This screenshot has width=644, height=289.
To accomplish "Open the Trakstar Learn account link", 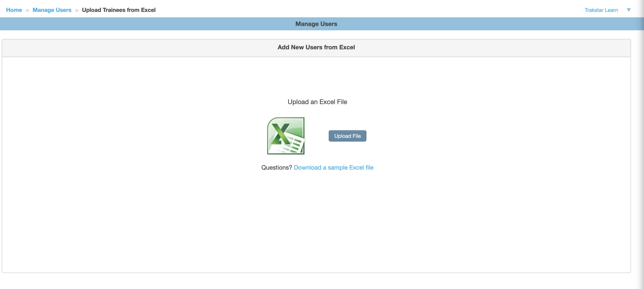I will pyautogui.click(x=601, y=10).
